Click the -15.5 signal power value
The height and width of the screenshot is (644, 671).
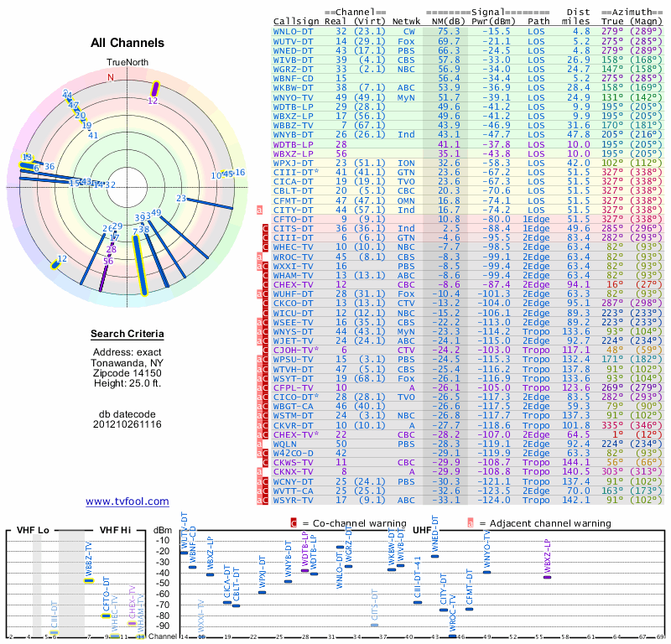(x=497, y=32)
